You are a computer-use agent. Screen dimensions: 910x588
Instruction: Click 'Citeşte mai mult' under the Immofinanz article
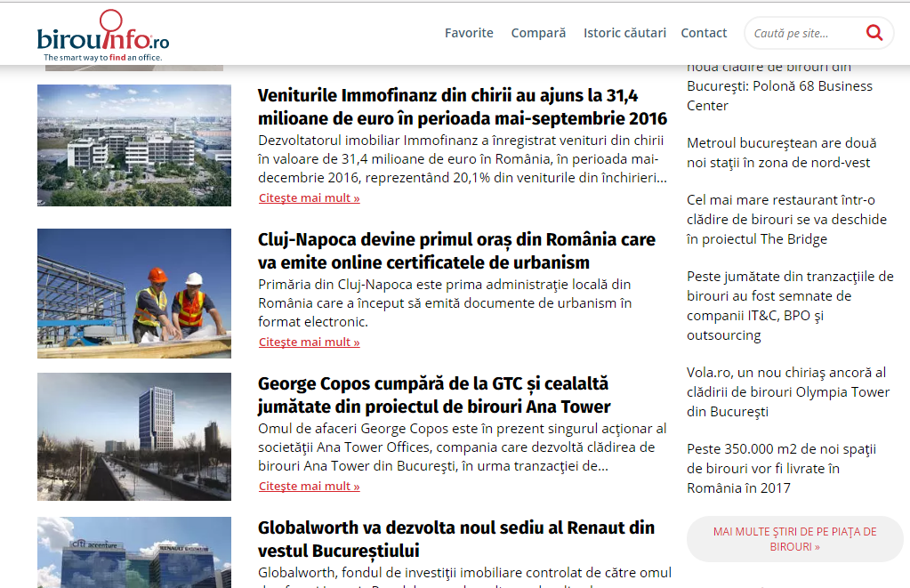tap(308, 197)
